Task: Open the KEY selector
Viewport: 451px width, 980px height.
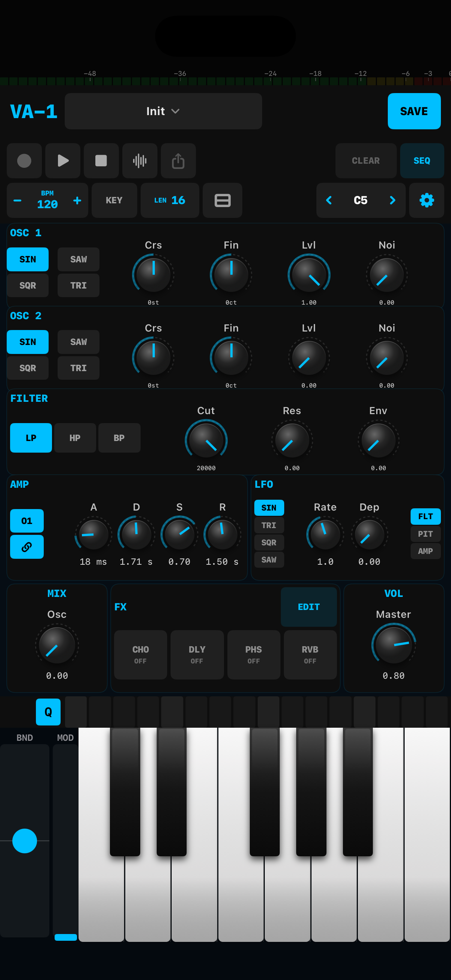Action: [x=114, y=200]
